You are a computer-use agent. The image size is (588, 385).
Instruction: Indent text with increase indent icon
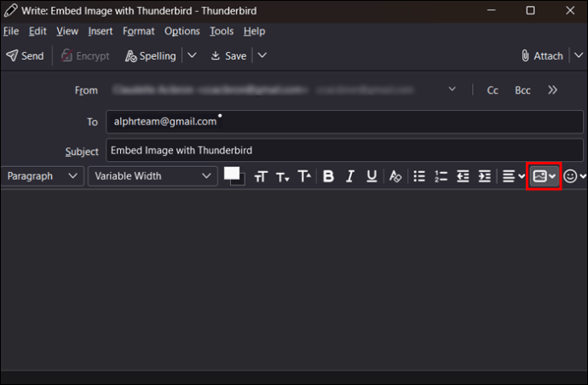pos(485,176)
